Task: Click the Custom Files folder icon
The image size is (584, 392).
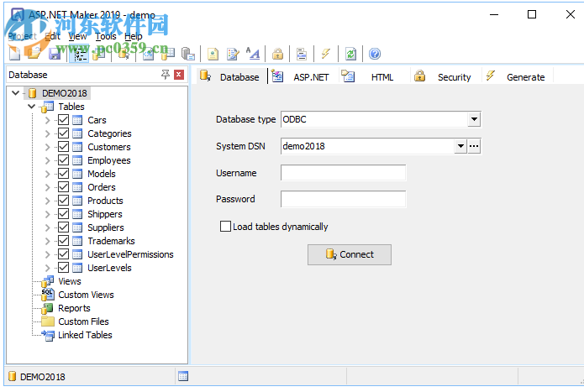Action: [x=48, y=321]
